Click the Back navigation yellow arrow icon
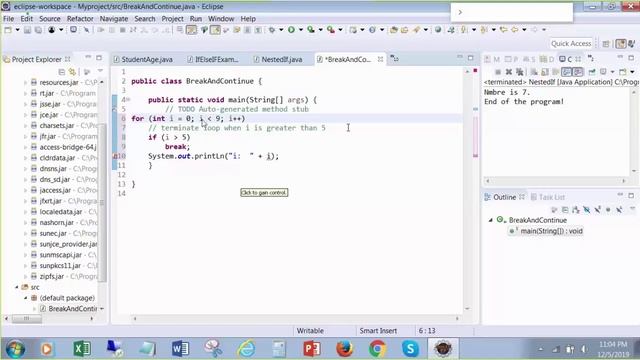This screenshot has width=640, height=360. (x=515, y=30)
